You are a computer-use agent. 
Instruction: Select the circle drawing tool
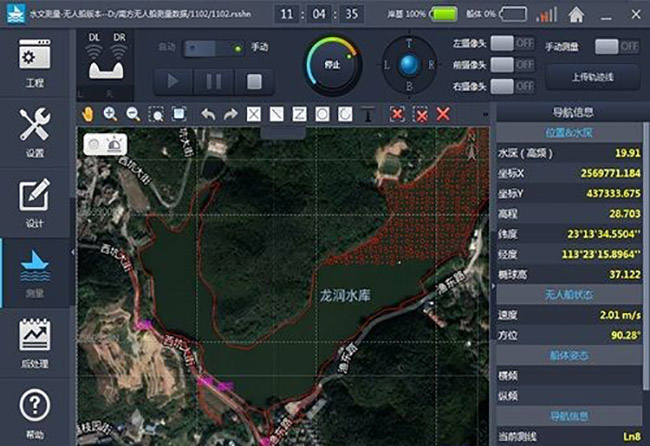(322, 114)
